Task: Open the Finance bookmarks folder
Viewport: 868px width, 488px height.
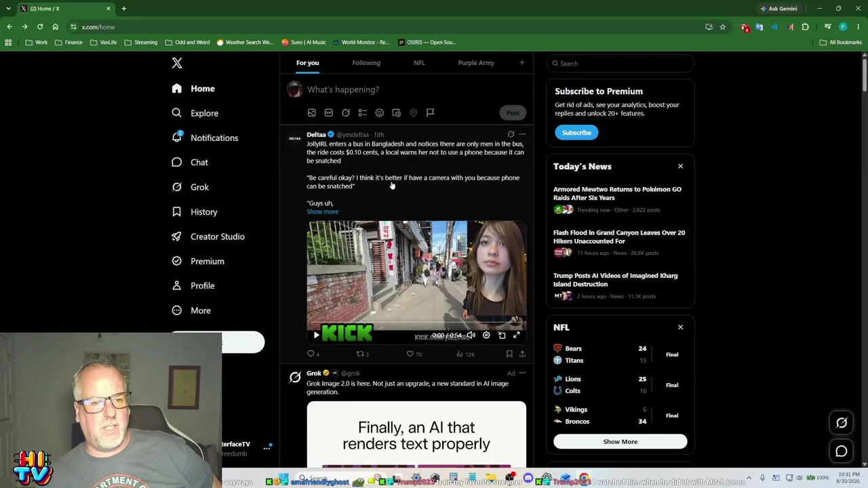Action: pyautogui.click(x=69, y=42)
